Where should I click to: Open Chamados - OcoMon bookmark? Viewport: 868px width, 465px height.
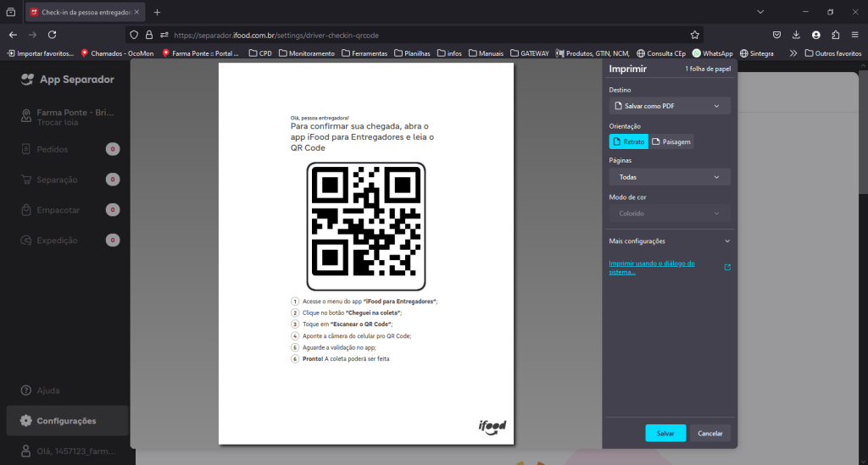pos(117,53)
